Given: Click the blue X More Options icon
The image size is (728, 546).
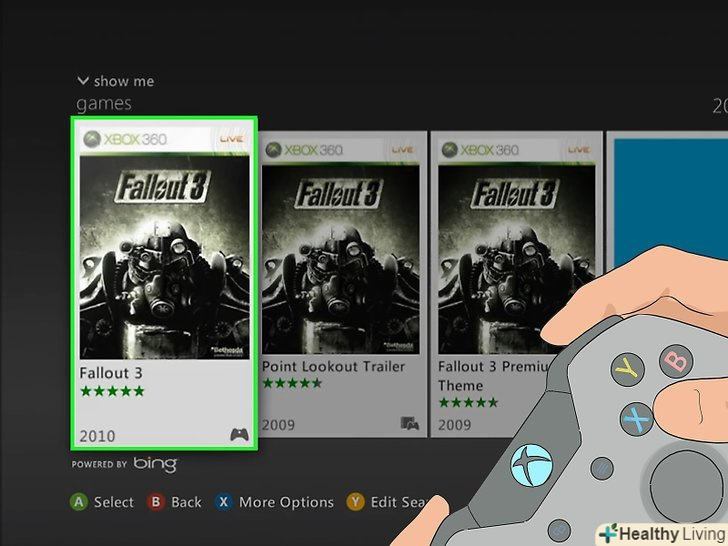Looking at the screenshot, I should coord(223,502).
